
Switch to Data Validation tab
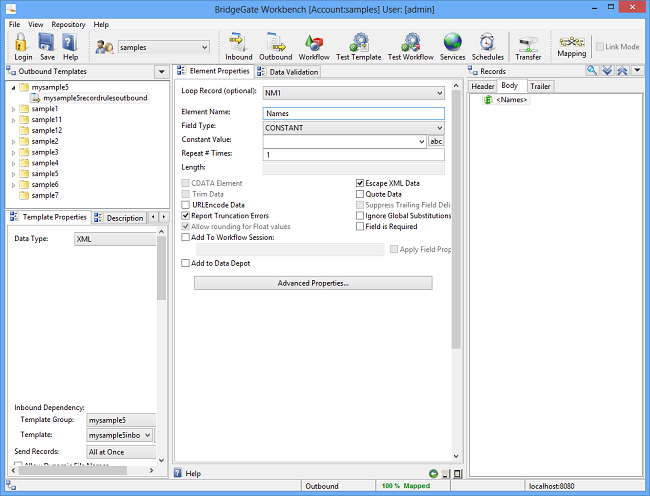288,72
